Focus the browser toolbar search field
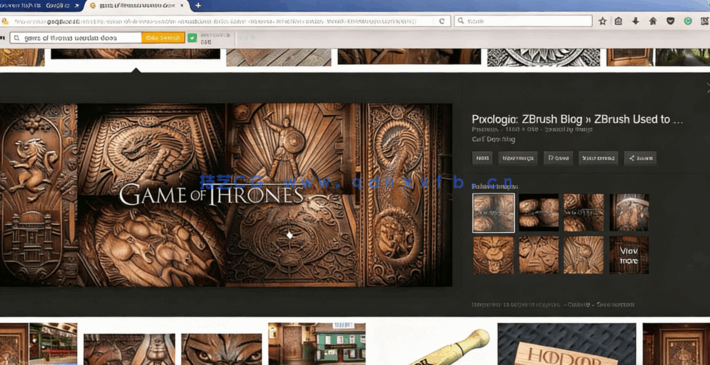This screenshot has height=365, width=710. tap(523, 21)
